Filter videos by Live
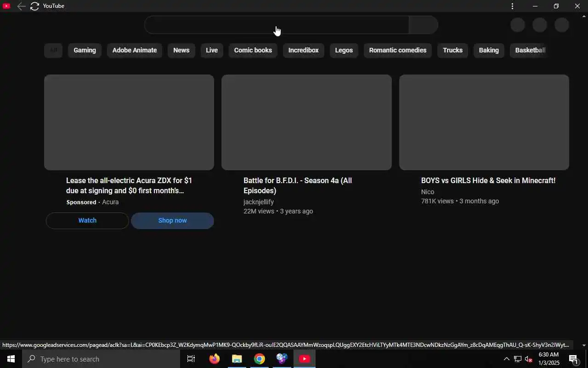The height and width of the screenshot is (368, 588). tap(212, 50)
